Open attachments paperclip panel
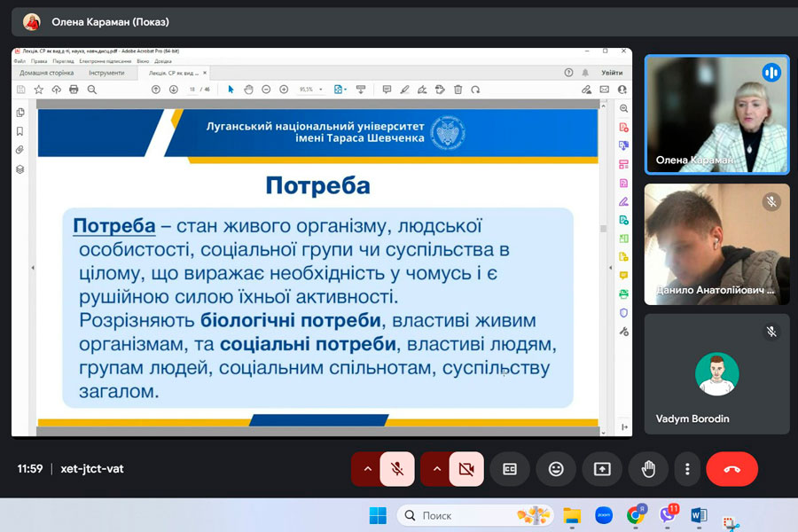Screen dimensions: 798x532 pyautogui.click(x=20, y=150)
